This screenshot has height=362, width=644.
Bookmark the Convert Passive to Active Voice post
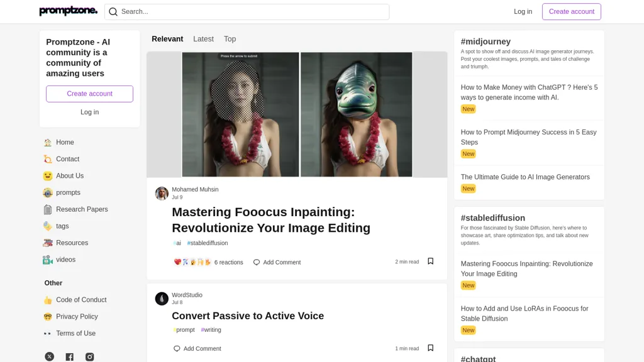tap(430, 348)
